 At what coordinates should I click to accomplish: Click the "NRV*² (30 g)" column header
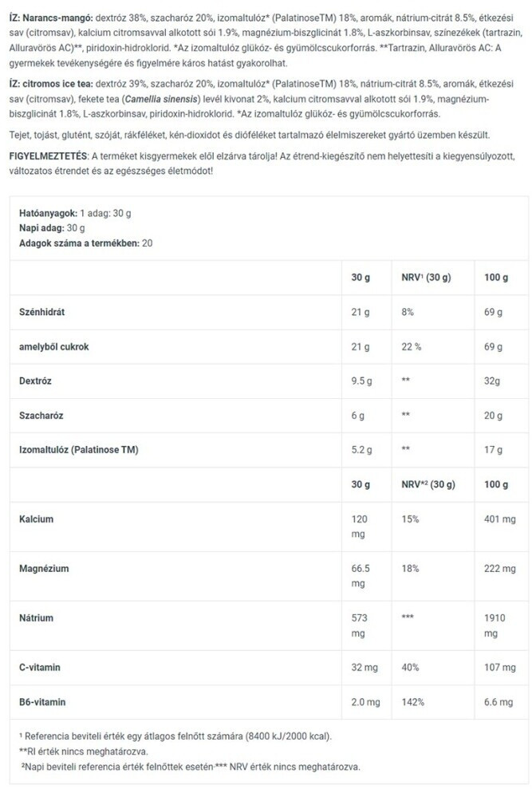[427, 484]
